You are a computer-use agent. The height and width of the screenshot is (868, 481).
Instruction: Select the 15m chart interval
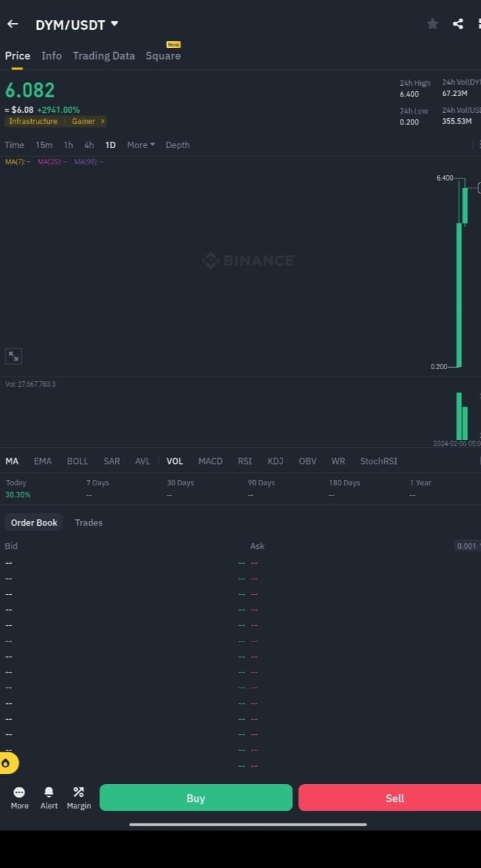pyautogui.click(x=44, y=145)
